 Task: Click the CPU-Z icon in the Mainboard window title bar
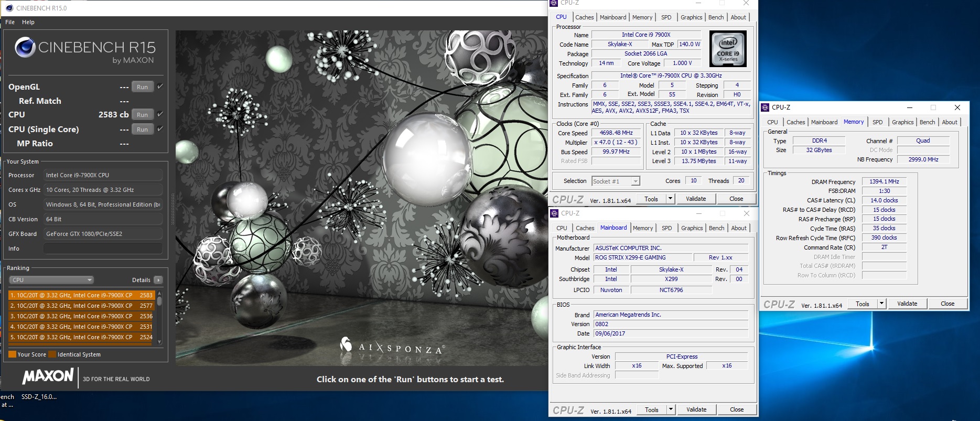pos(554,213)
